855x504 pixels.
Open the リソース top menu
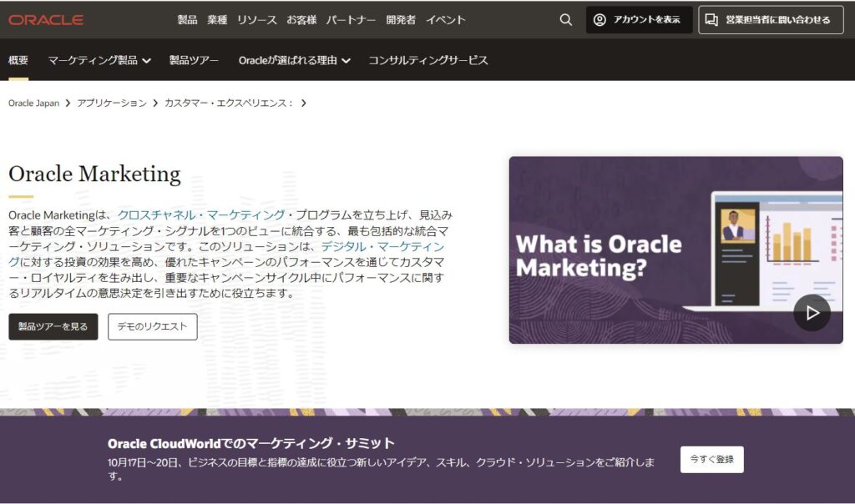coord(257,20)
